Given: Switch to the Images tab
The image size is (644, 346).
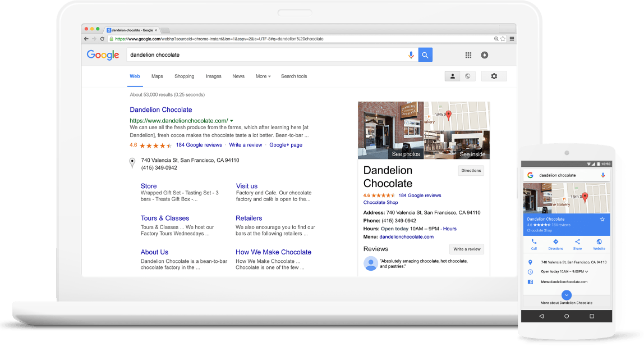Looking at the screenshot, I should (213, 76).
